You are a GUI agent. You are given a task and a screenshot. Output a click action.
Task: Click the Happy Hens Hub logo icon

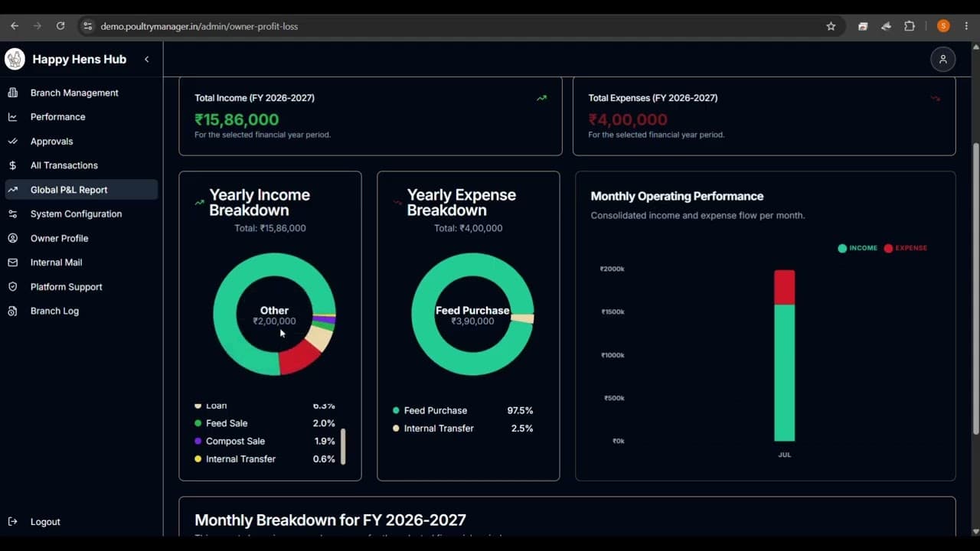pos(15,59)
